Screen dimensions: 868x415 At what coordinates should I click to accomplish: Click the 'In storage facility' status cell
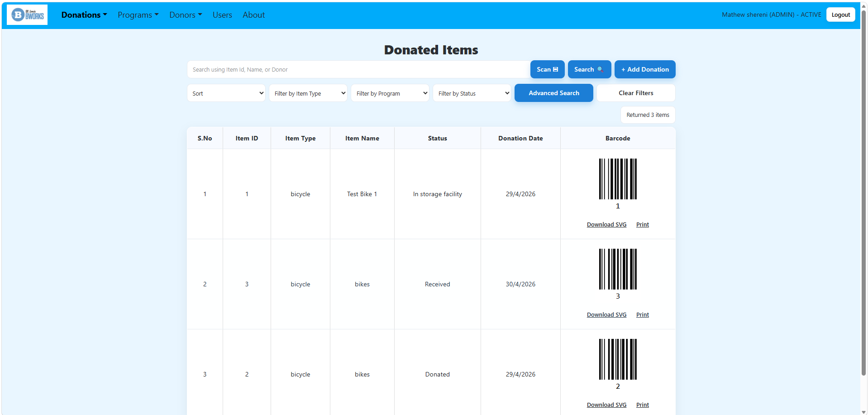pyautogui.click(x=438, y=194)
